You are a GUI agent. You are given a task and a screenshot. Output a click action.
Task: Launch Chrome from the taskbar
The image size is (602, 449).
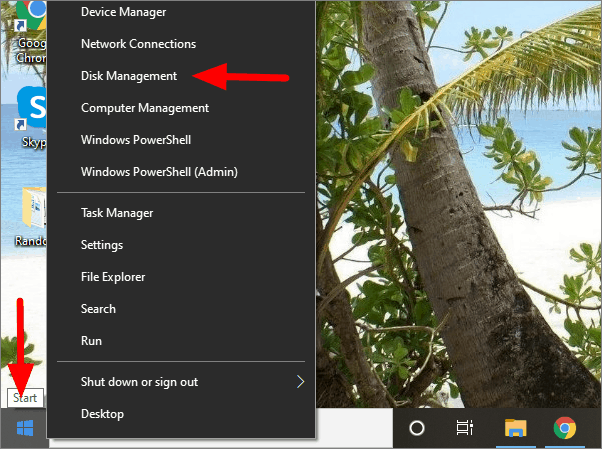pos(564,428)
